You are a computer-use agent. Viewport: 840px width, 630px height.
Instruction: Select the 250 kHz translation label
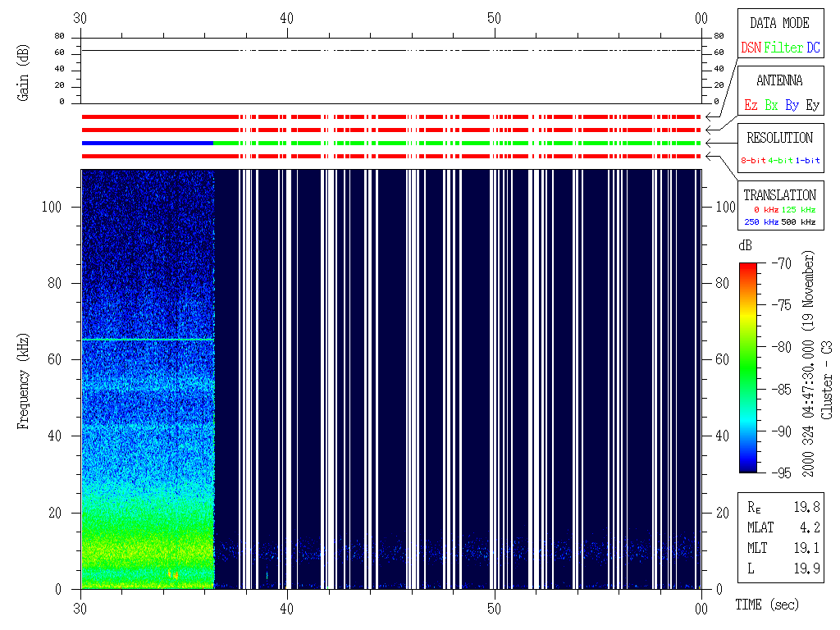pyautogui.click(x=760, y=222)
